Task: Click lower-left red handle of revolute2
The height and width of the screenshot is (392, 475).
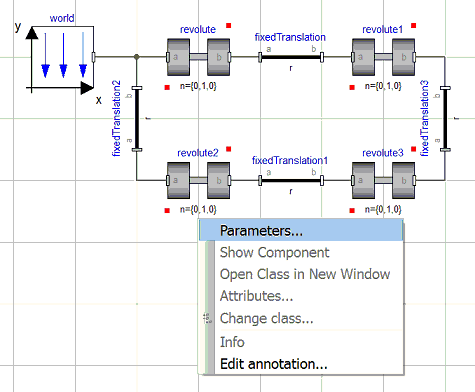Action: 167,210
